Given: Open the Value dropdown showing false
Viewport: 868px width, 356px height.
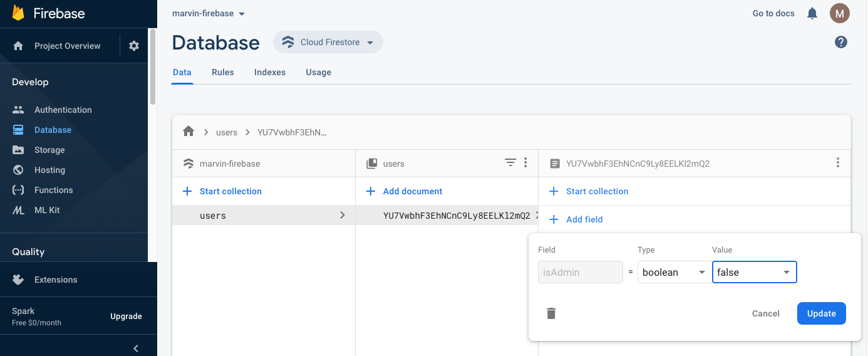Looking at the screenshot, I should tap(754, 273).
